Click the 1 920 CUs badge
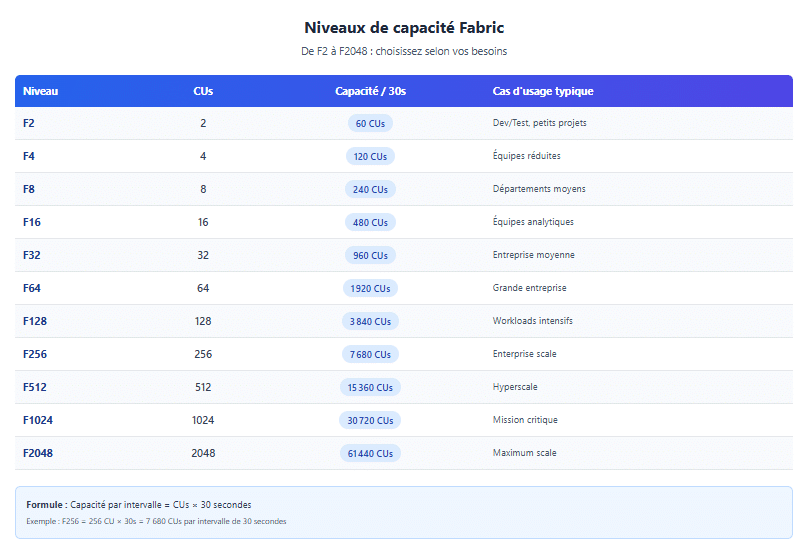The width and height of the screenshot is (805, 550). tap(370, 289)
